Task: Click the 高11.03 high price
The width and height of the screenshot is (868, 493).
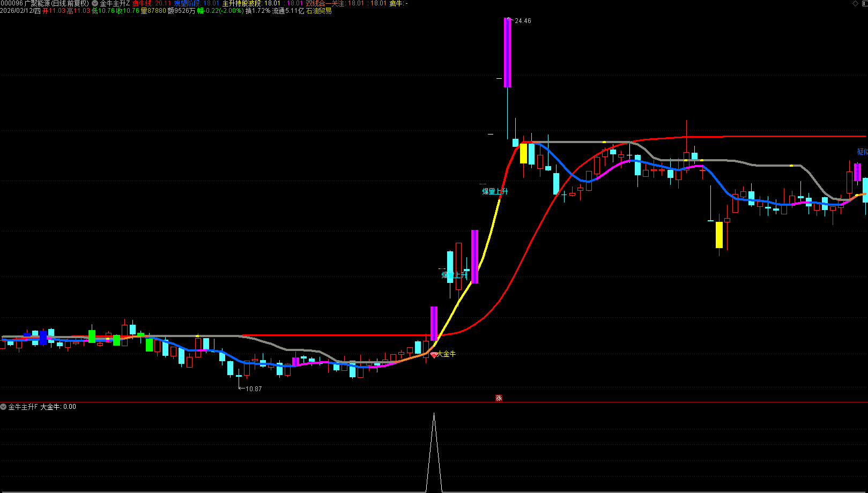Action: click(x=78, y=11)
